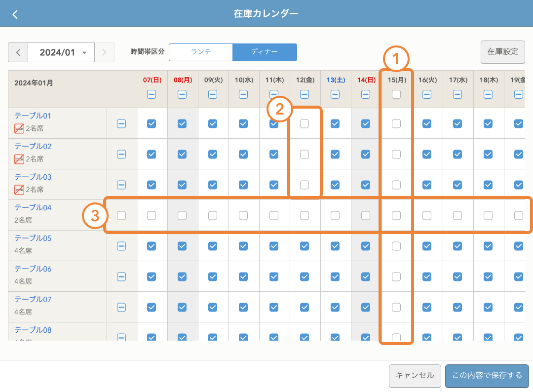This screenshot has height=392, width=533.
Task: Toggle all tables for 09(火) column
Action: pos(213,94)
